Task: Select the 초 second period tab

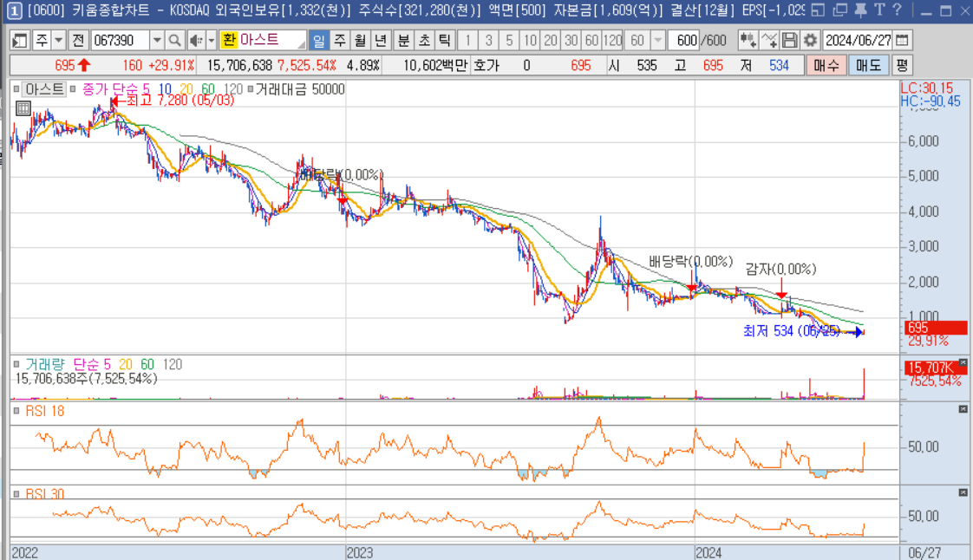Action: (x=424, y=41)
